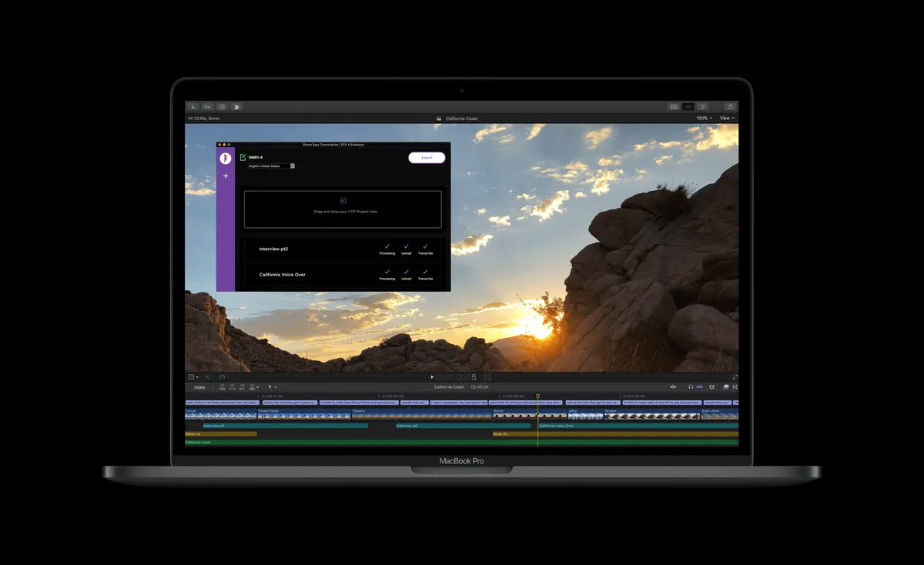Open the English-United States language dropdown

tap(271, 166)
